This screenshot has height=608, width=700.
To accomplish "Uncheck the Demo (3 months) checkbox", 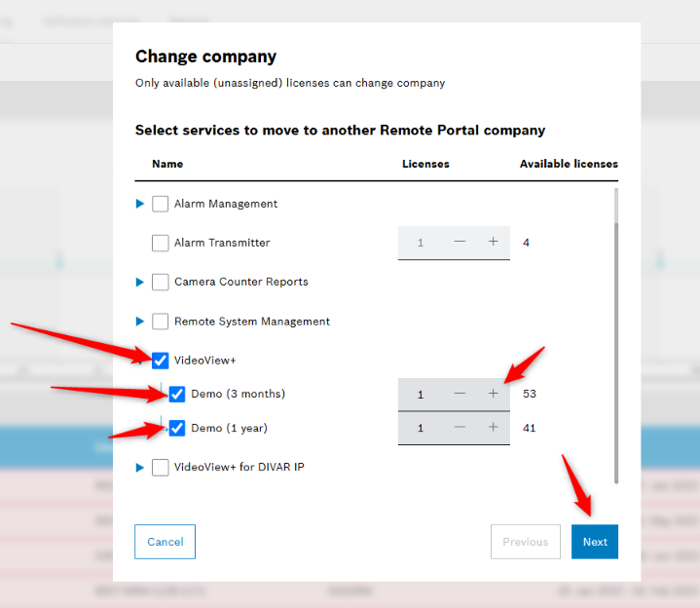I will pos(177,394).
